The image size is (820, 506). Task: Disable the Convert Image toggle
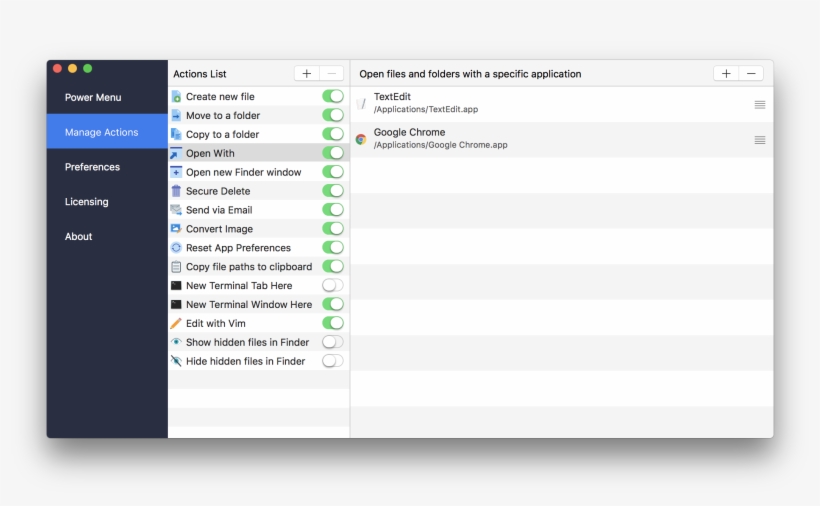pos(333,228)
